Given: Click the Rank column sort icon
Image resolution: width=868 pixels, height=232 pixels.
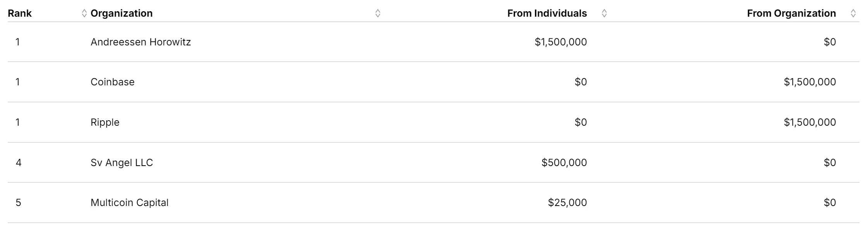Looking at the screenshot, I should click(x=84, y=14).
